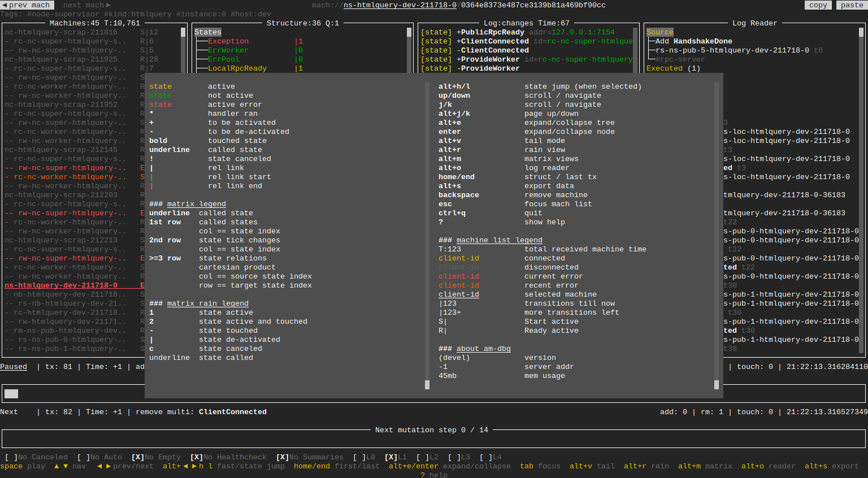The image size is (868, 478).
Task: Uncheck the No Healthcheck checkbox
Action: click(x=228, y=457)
